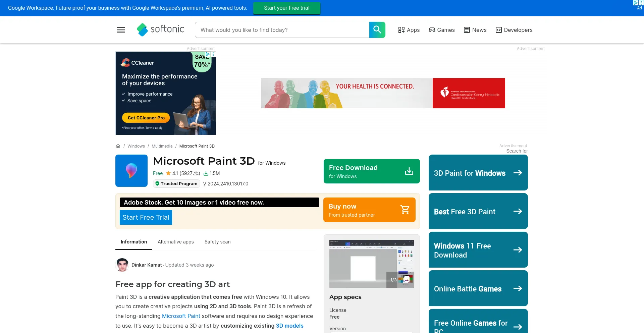This screenshot has width=644, height=333.
Task: Select the 3D Paint for Windows suggestion
Action: pyautogui.click(x=478, y=173)
